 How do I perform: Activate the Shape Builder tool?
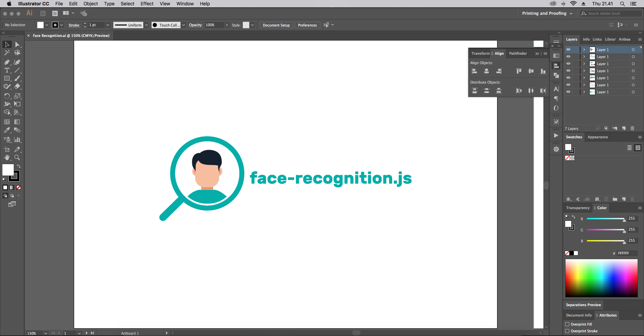tap(7, 112)
